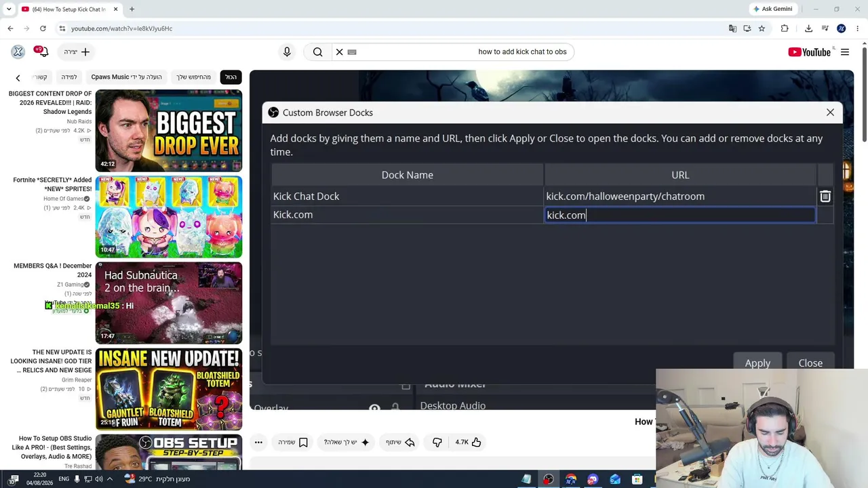Click the YouTube search text field
This screenshot has width=868, height=488.
pyautogui.click(x=461, y=52)
